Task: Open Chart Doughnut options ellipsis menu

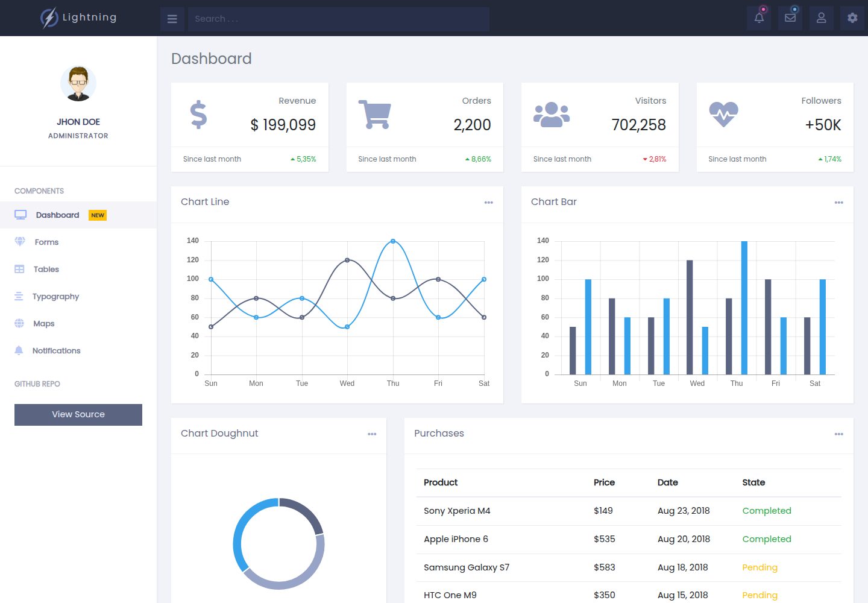Action: [372, 434]
